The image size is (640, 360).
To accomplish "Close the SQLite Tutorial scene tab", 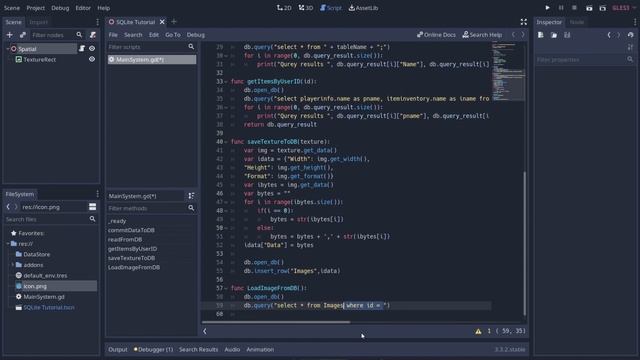I will coord(162,22).
